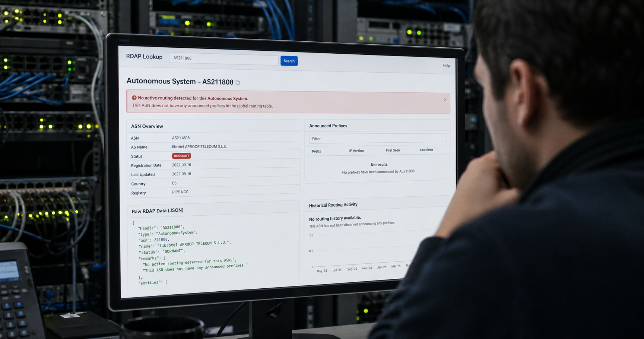Click the Historical Routing Activity heading

coord(333,205)
